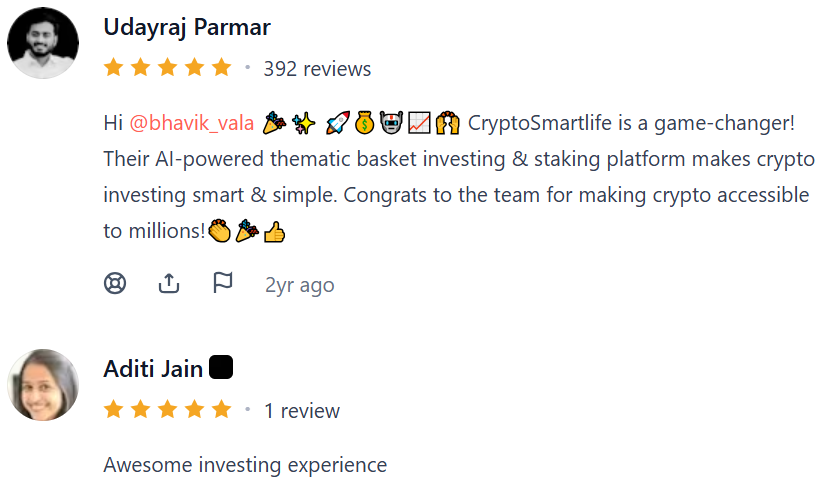Screen dimensions: 820x479
Task: Click the money bag emoji
Action: pyautogui.click(x=364, y=124)
